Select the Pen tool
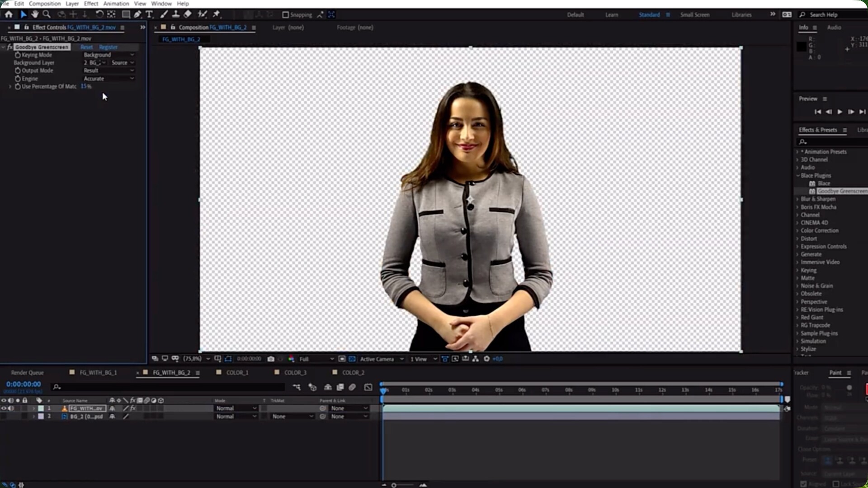 [x=137, y=14]
